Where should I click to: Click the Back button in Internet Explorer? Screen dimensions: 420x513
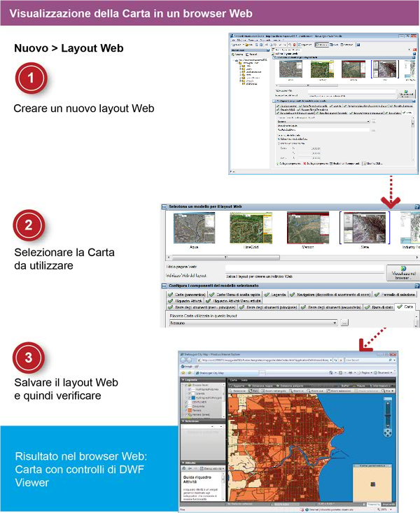(183, 360)
